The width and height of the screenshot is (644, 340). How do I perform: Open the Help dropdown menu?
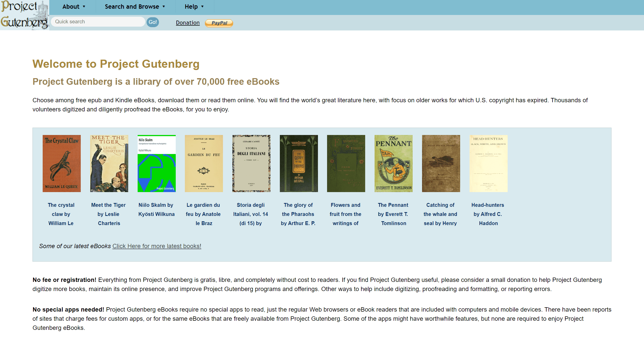194,7
